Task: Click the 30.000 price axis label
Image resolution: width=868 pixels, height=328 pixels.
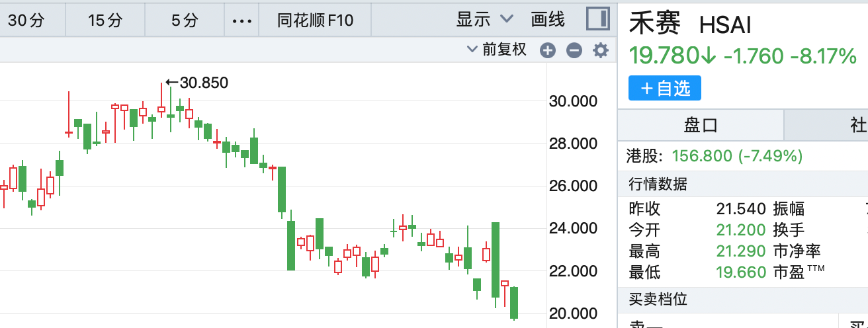Action: click(573, 101)
